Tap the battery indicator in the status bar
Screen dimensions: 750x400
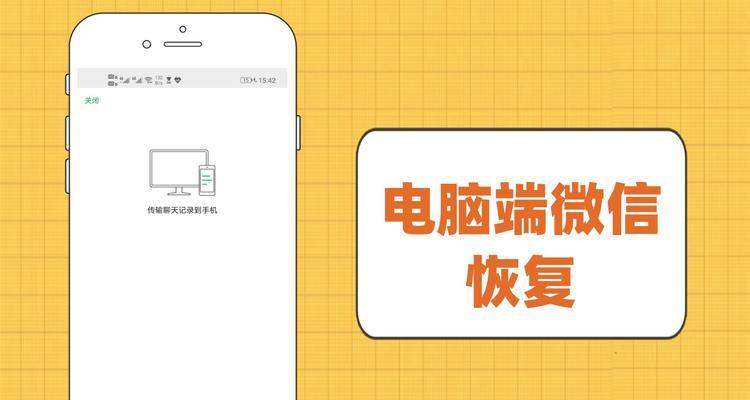pyautogui.click(x=247, y=80)
